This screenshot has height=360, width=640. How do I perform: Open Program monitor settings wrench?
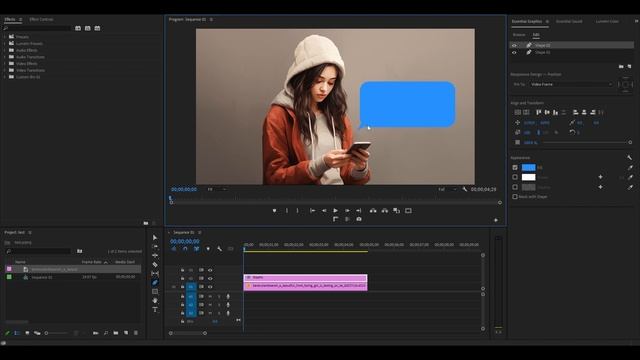click(x=464, y=189)
